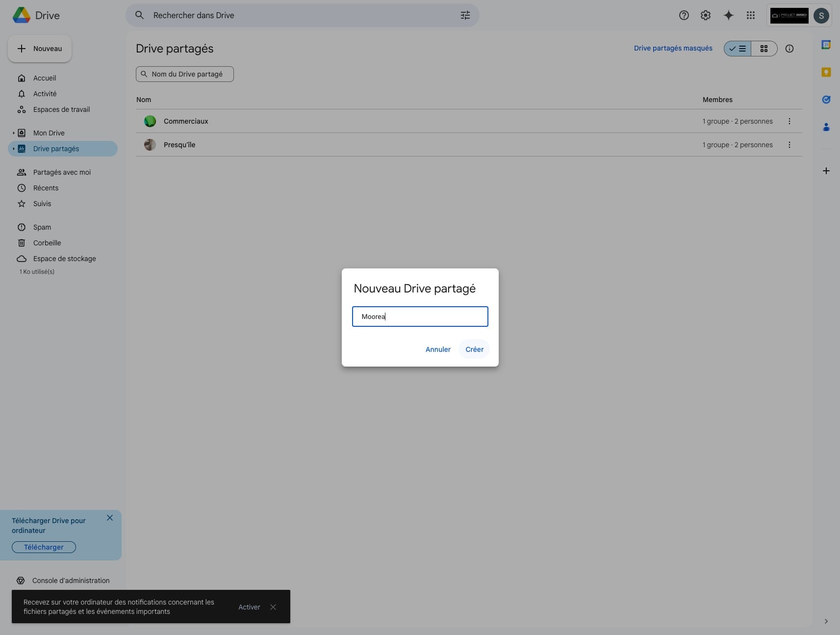
Task: Expand the Drive partagés tree arrow
Action: point(14,149)
